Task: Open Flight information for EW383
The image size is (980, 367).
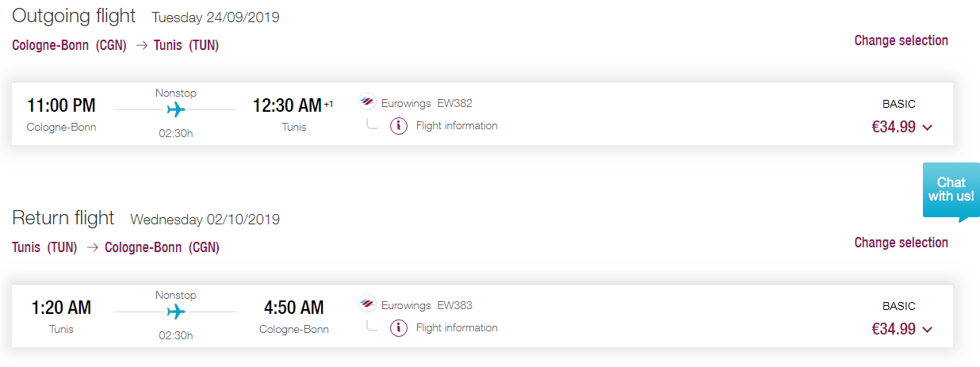Action: click(457, 328)
